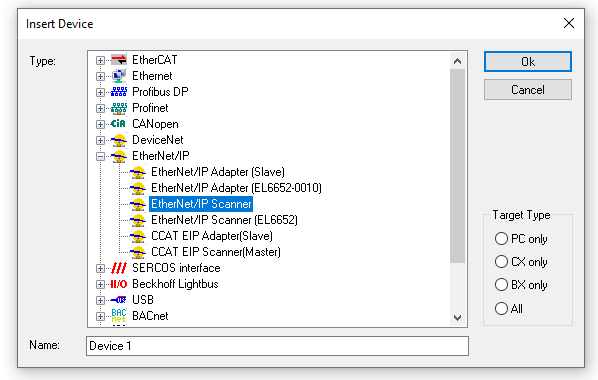Image resolution: width=598 pixels, height=380 pixels.
Task: Select the PC only target type
Action: point(501,239)
